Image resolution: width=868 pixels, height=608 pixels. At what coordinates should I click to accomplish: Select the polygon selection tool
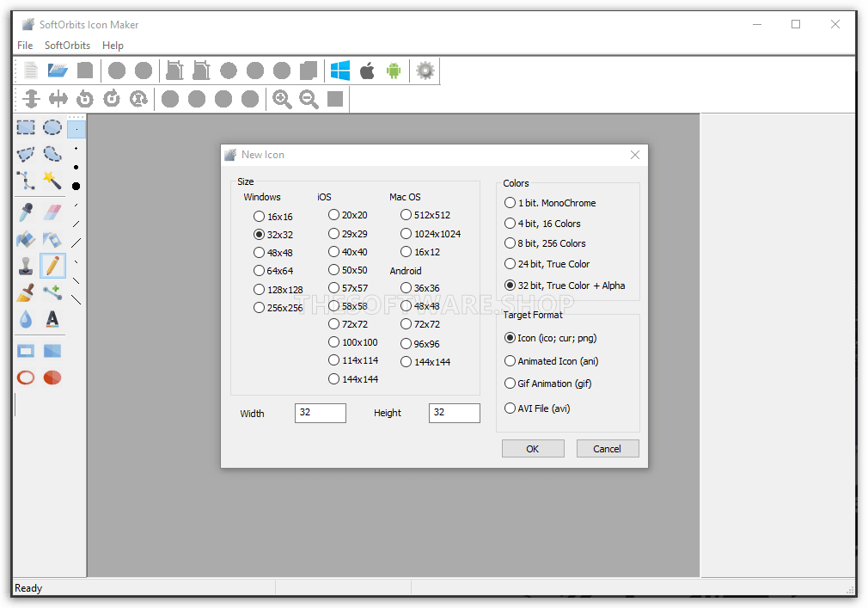pyautogui.click(x=26, y=154)
